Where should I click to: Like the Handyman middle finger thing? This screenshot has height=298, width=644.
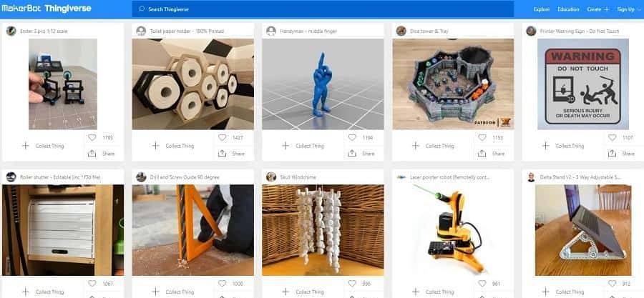352,138
